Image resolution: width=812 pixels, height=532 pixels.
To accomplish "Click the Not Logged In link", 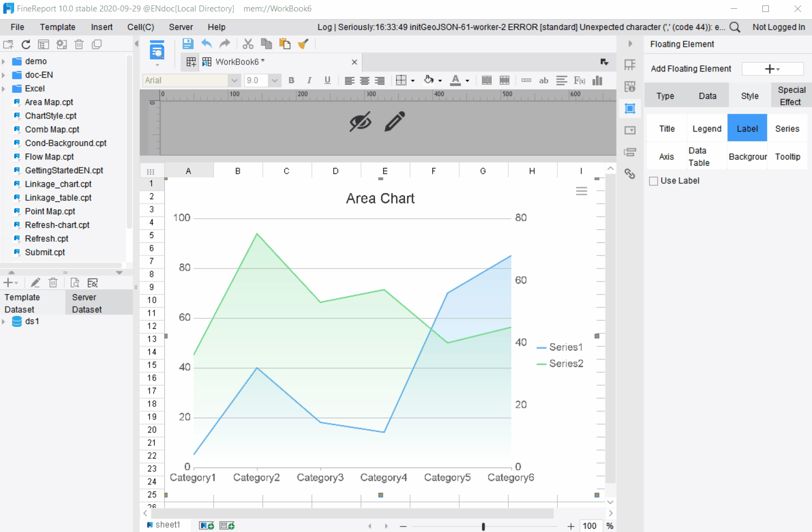I will coord(779,27).
